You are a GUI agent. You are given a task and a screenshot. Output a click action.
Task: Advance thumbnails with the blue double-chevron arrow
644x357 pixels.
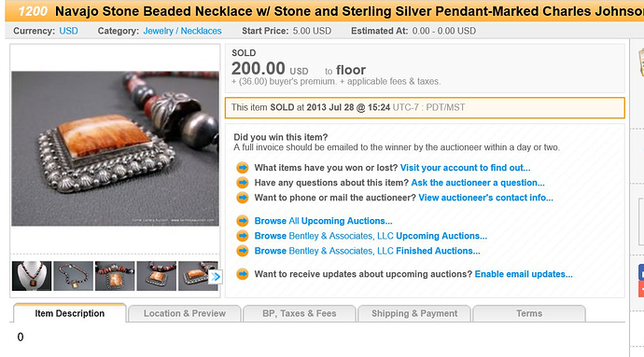point(216,277)
